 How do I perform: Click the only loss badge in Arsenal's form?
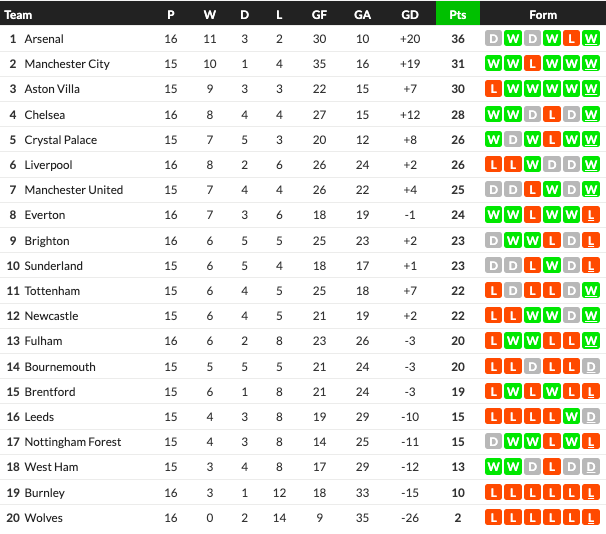(x=572, y=39)
